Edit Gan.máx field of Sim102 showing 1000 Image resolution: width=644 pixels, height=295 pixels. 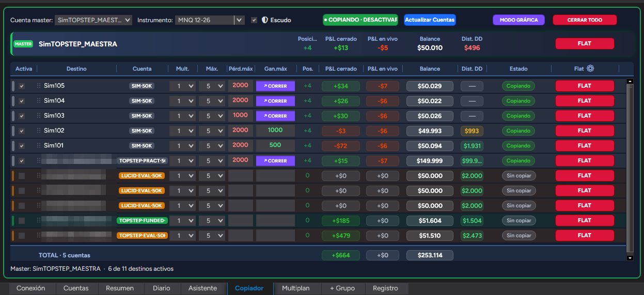coord(275,131)
